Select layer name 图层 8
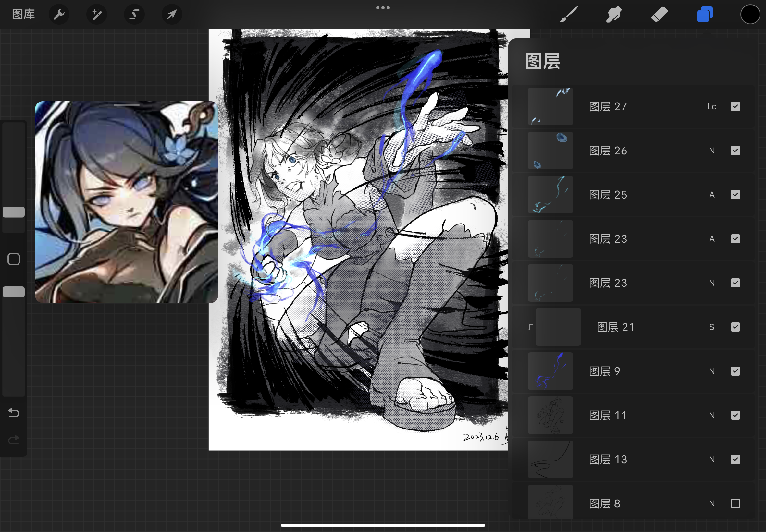Image resolution: width=766 pixels, height=532 pixels. (x=605, y=504)
